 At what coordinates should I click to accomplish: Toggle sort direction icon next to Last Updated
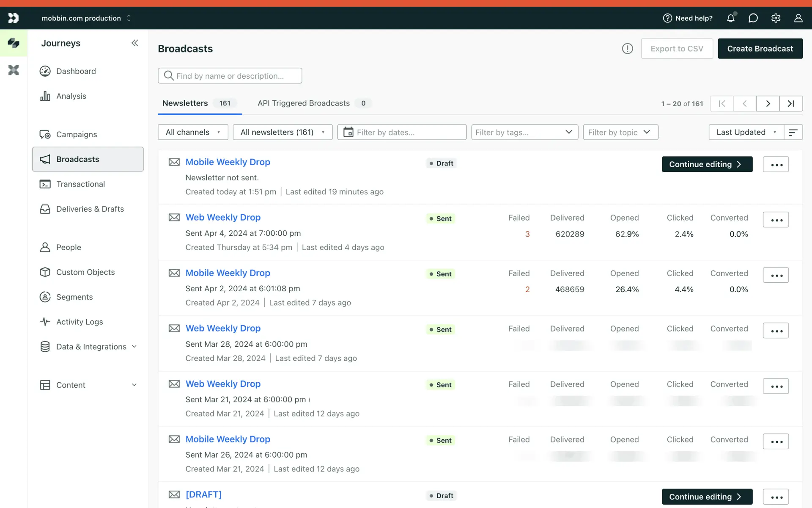click(793, 132)
